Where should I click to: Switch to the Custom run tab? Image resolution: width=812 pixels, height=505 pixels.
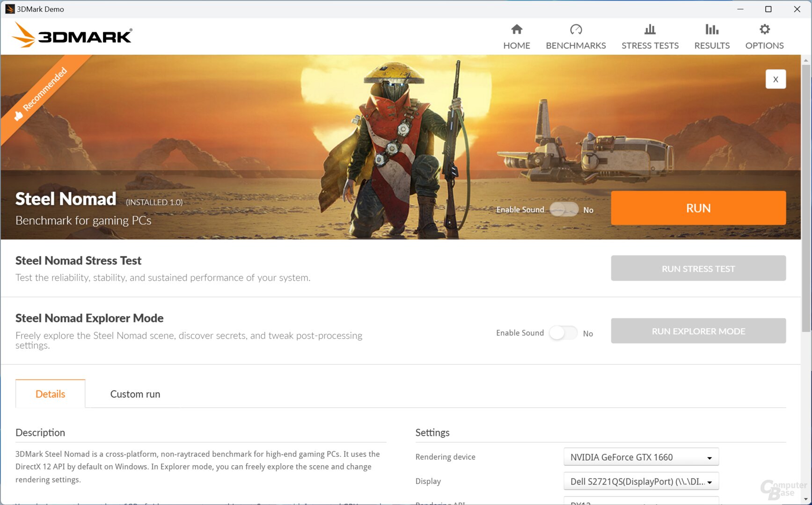tap(135, 394)
